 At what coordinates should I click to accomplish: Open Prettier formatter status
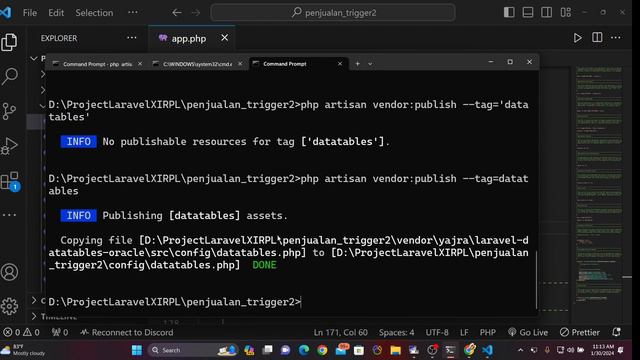coord(580,332)
